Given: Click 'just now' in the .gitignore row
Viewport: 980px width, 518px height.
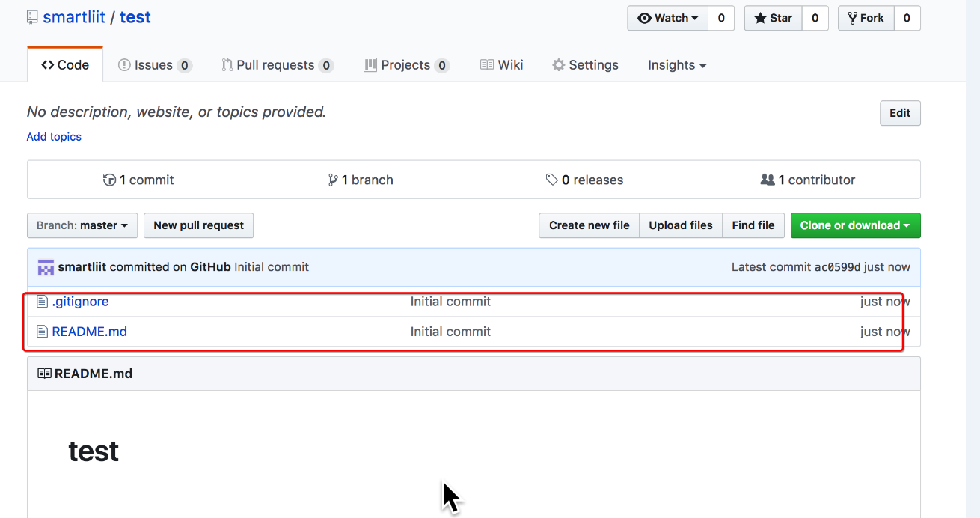Looking at the screenshot, I should point(885,302).
